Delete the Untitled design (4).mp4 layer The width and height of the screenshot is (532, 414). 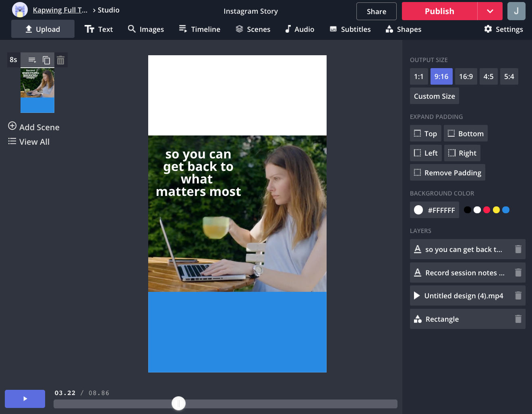(x=518, y=296)
